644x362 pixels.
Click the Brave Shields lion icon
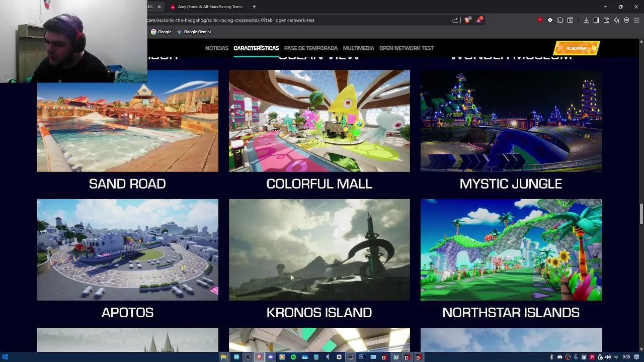pyautogui.click(x=467, y=20)
